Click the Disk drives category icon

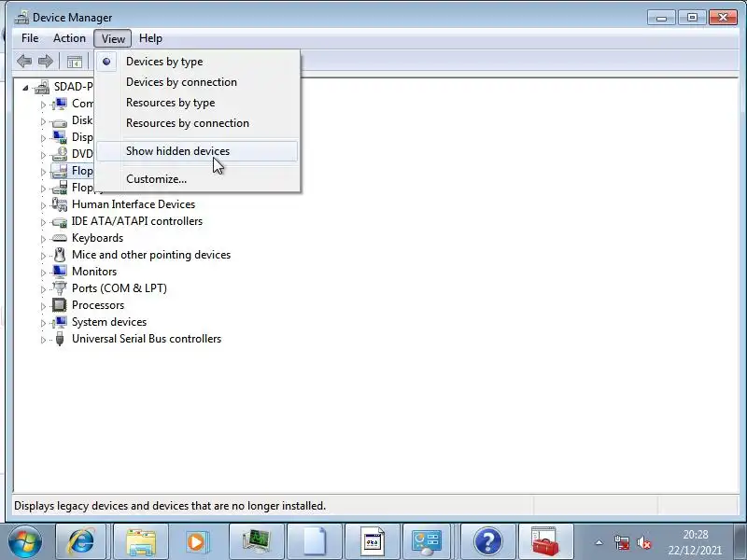click(x=60, y=121)
